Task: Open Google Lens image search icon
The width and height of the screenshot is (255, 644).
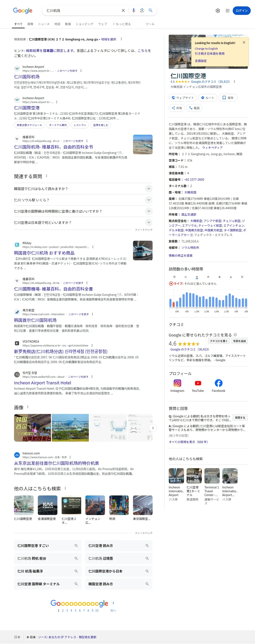Action: [142, 10]
